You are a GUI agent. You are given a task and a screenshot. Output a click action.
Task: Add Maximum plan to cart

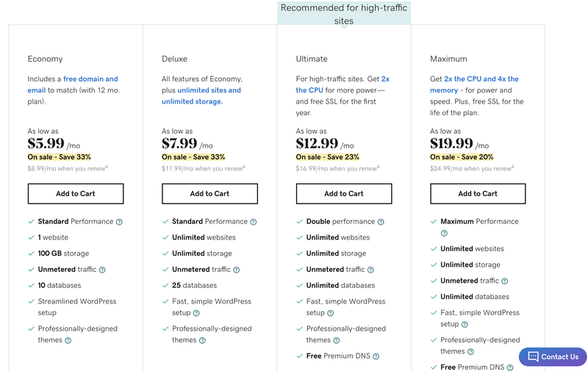tap(478, 194)
